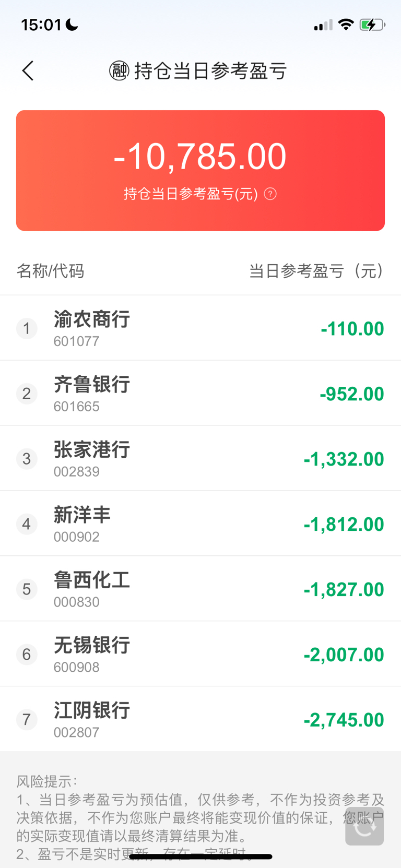Open the 新洋丰 000902 holding row
401x868 pixels.
tap(200, 524)
